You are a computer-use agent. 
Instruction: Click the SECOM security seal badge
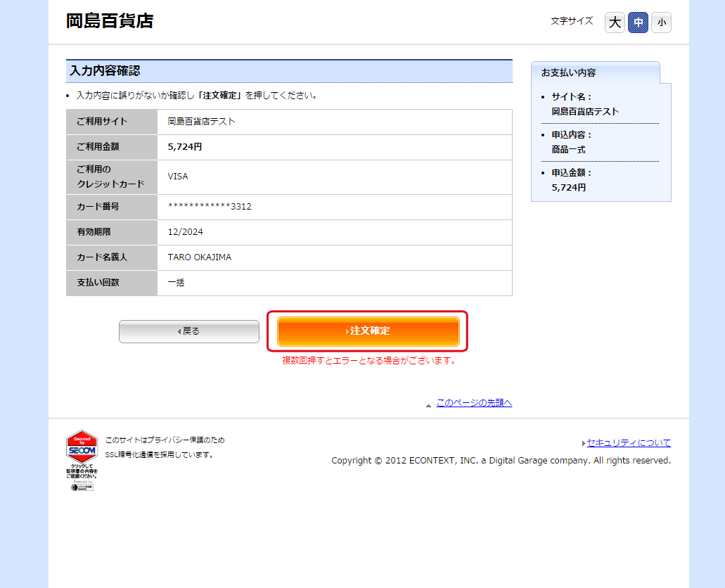(x=82, y=460)
